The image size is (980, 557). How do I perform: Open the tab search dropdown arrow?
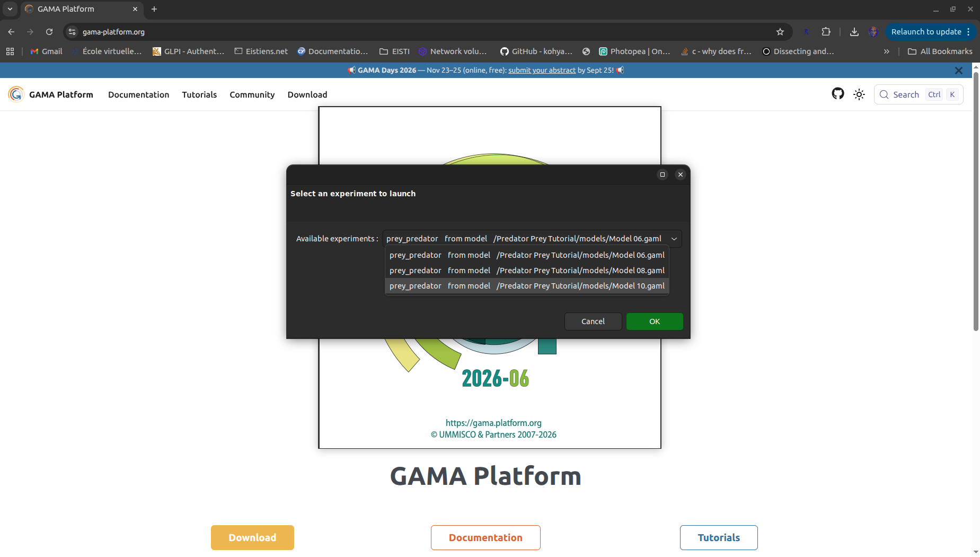10,9
